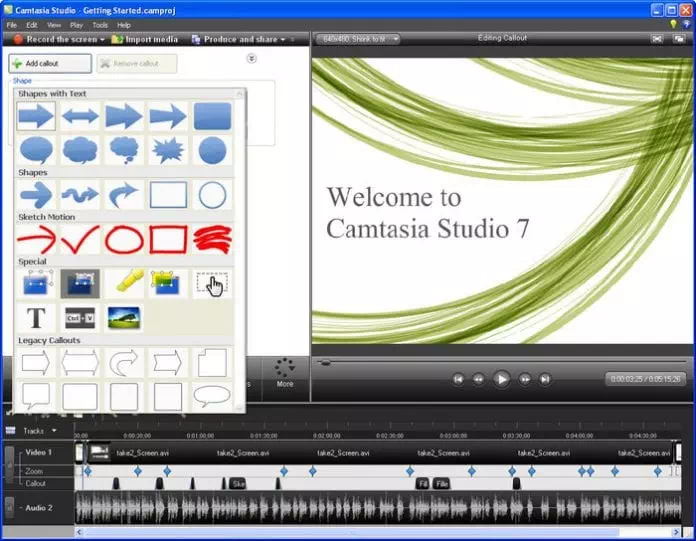Pick the image callout landscape thumbnail
The image size is (696, 541).
(124, 318)
